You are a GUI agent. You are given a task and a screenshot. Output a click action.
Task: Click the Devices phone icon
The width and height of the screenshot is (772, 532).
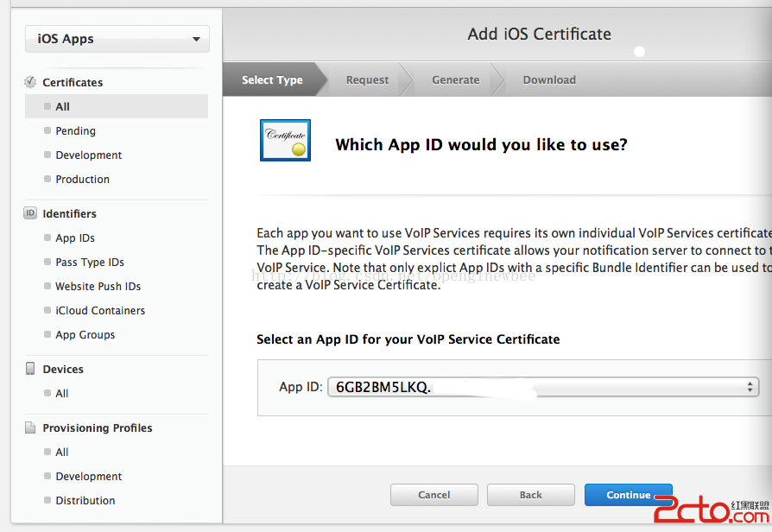click(x=30, y=369)
